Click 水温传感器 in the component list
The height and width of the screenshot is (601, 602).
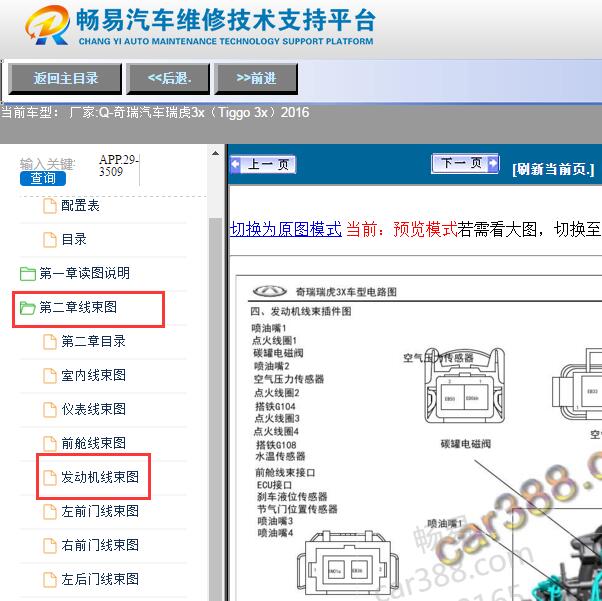point(280,456)
